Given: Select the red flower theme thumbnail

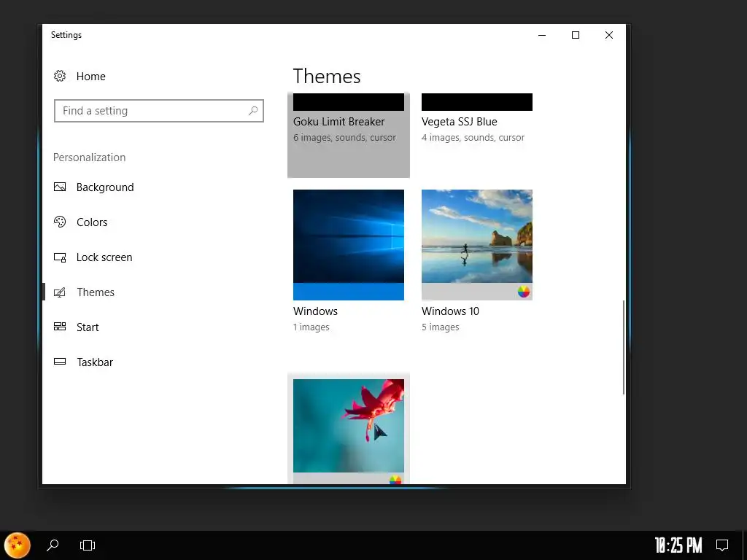Looking at the screenshot, I should [348, 431].
